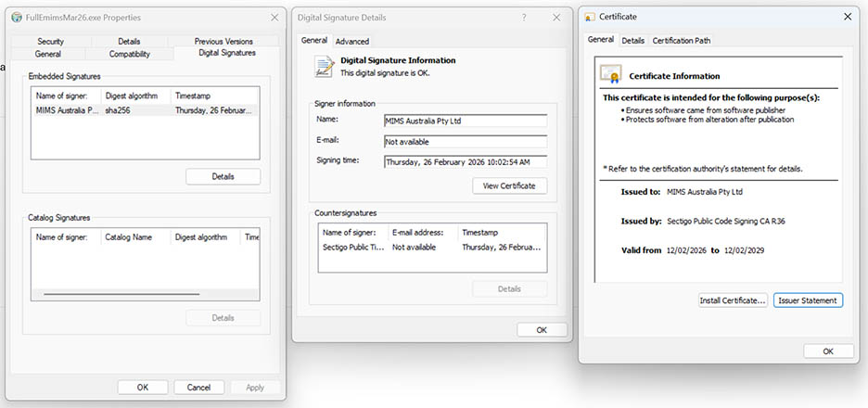Click the signer Name field
868x408 pixels.
[465, 121]
